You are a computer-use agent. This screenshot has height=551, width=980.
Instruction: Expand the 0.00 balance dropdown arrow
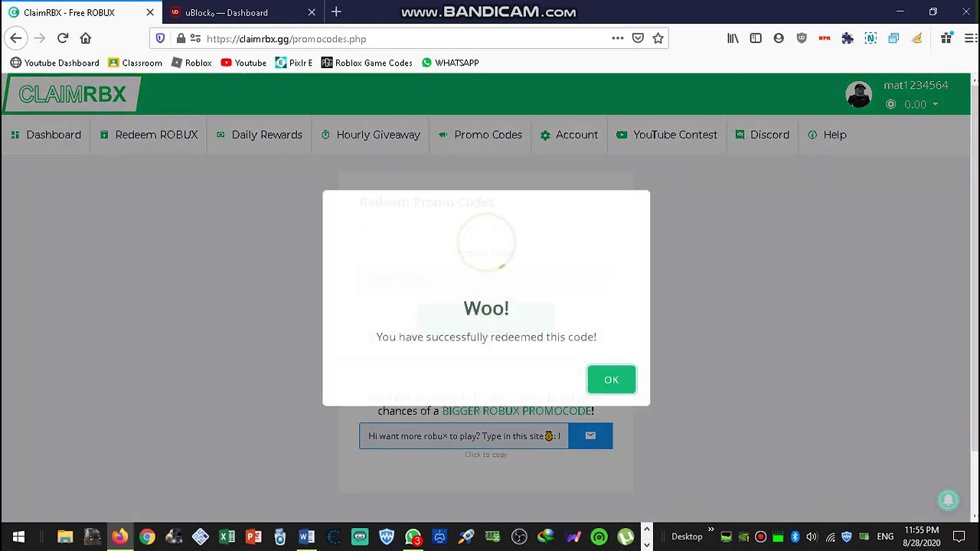click(935, 105)
